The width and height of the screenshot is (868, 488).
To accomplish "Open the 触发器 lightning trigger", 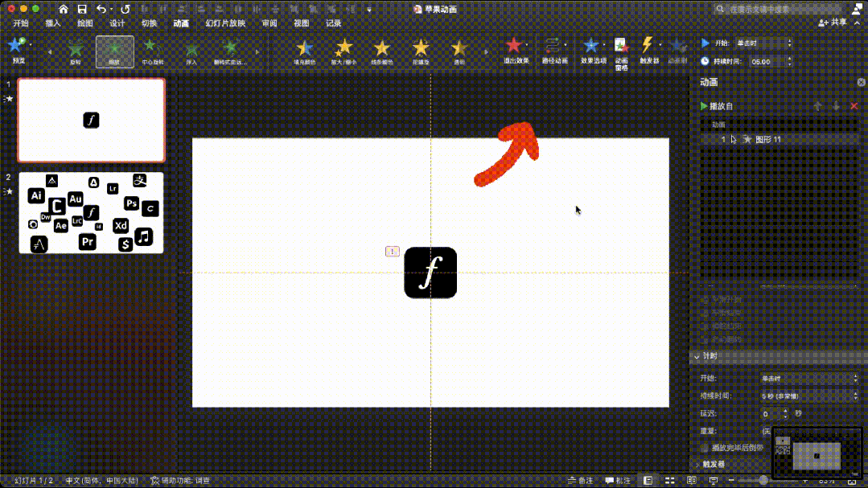I will click(648, 51).
